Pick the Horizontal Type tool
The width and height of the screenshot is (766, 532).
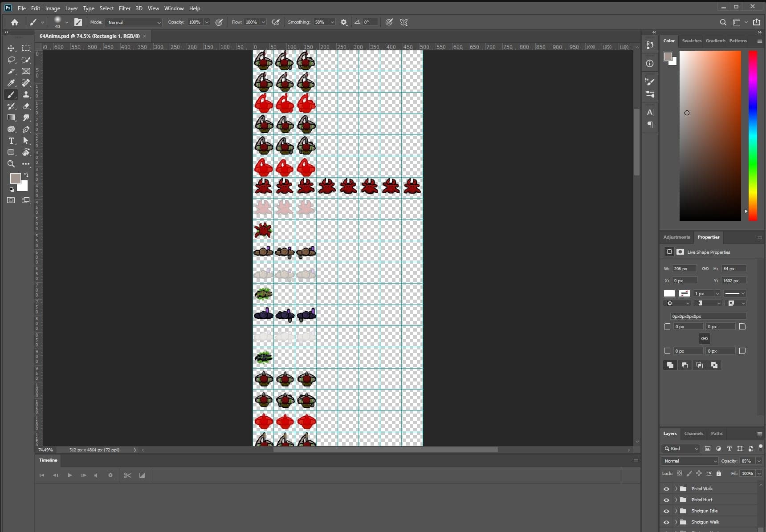coord(11,141)
